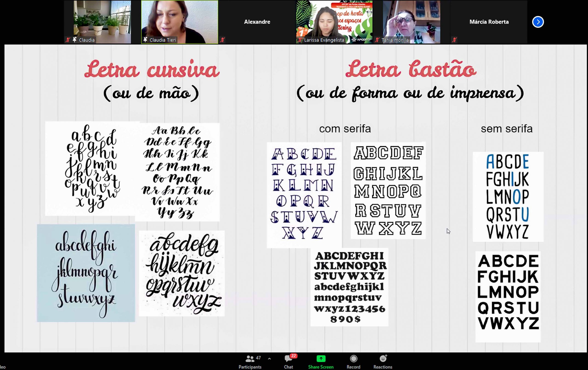Open the Participants panel icon
588x370 pixels.
pos(250,359)
